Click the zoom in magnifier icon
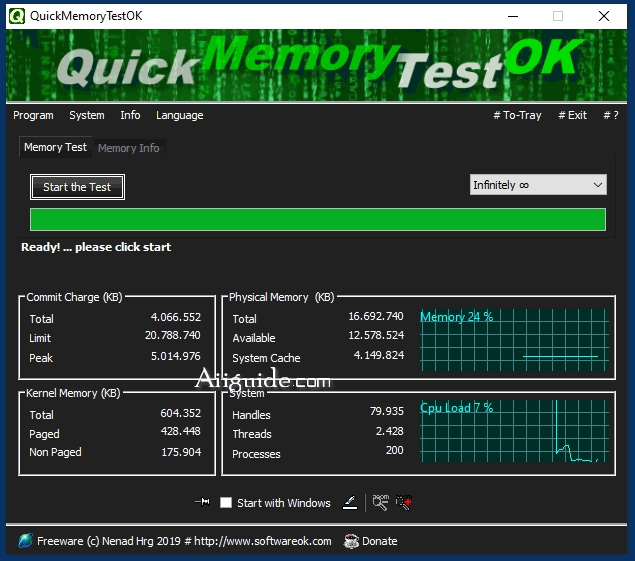This screenshot has height=561, width=635. pos(403,502)
